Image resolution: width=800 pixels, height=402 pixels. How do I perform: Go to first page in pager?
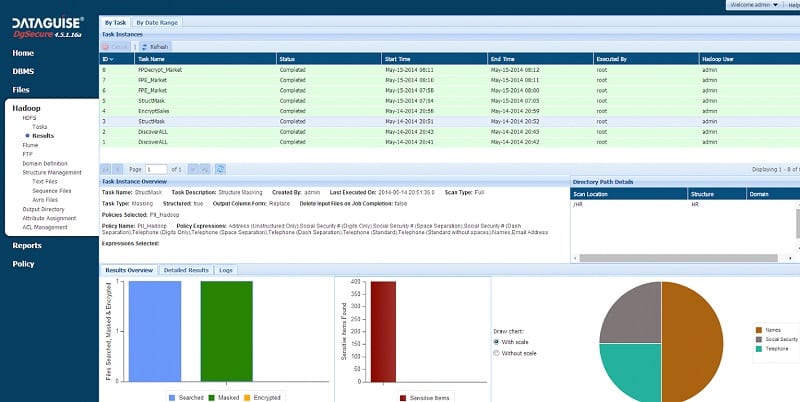coord(106,169)
